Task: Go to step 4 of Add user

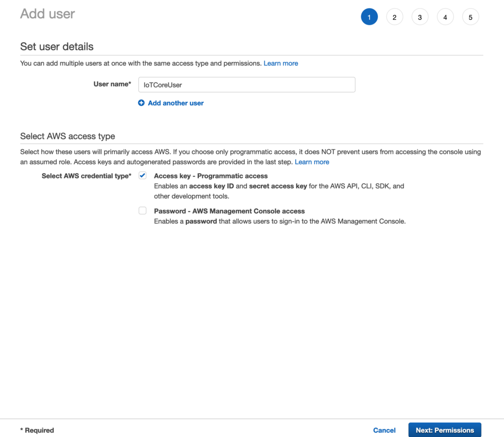Action: coord(445,17)
